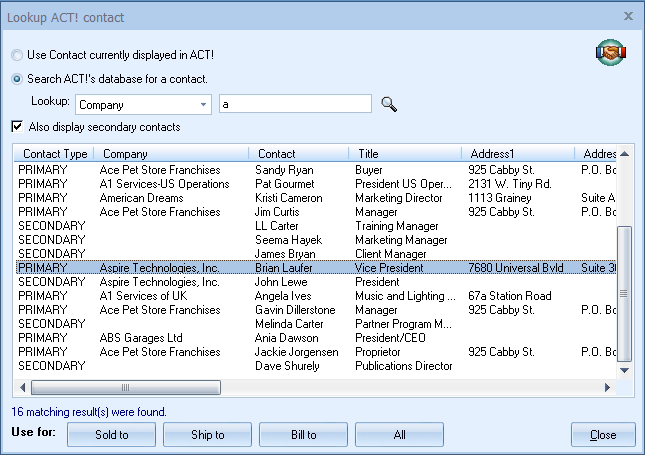This screenshot has height=455, width=645.
Task: Click the handshake icon at top right
Action: tap(610, 55)
